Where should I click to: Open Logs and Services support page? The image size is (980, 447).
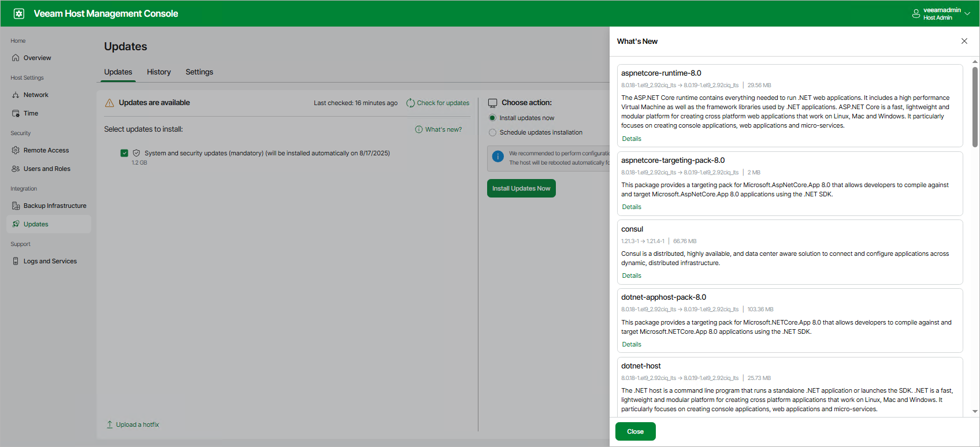49,261
